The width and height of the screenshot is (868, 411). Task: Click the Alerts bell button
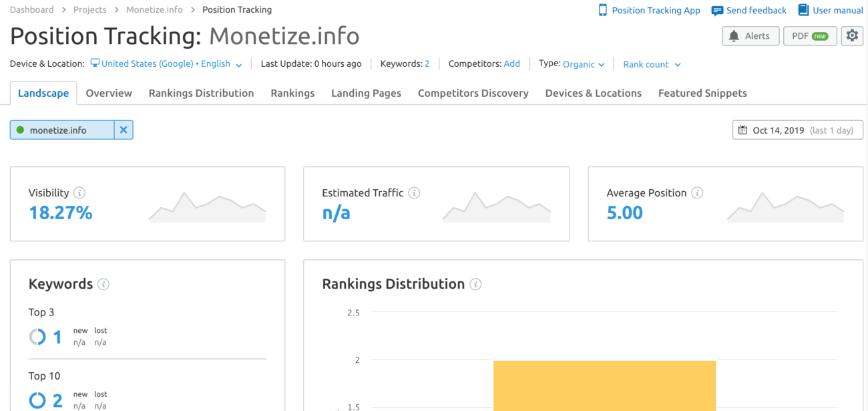[750, 36]
